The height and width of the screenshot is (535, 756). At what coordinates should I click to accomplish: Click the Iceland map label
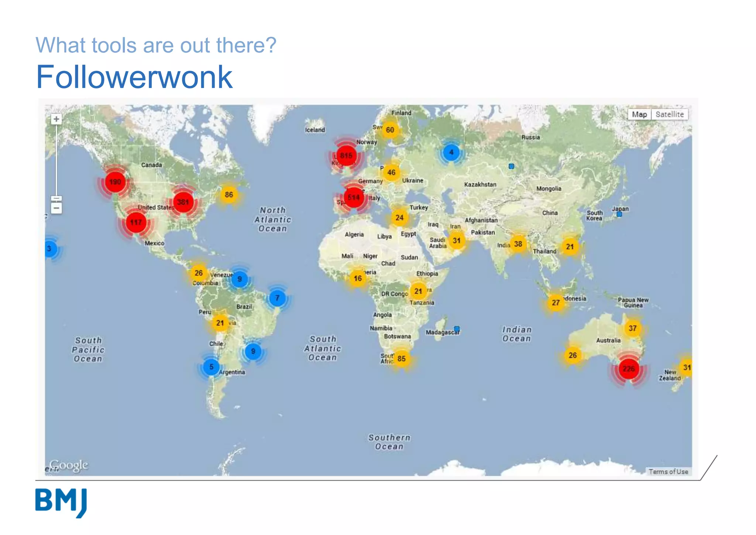(x=315, y=130)
